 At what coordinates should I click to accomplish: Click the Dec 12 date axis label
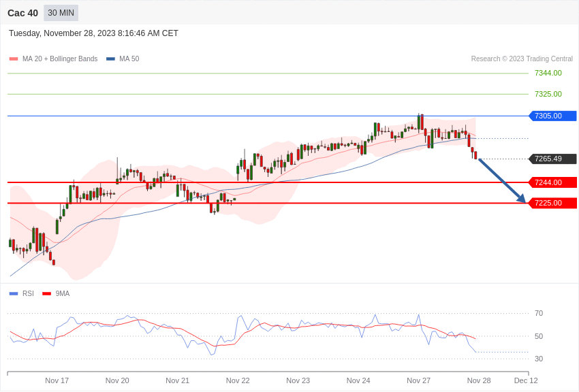tap(526, 380)
